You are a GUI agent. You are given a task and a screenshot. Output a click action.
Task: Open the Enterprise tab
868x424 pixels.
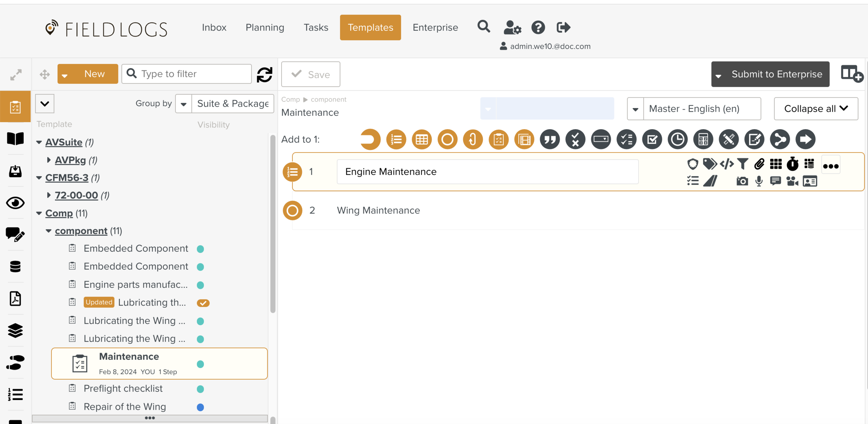click(435, 27)
